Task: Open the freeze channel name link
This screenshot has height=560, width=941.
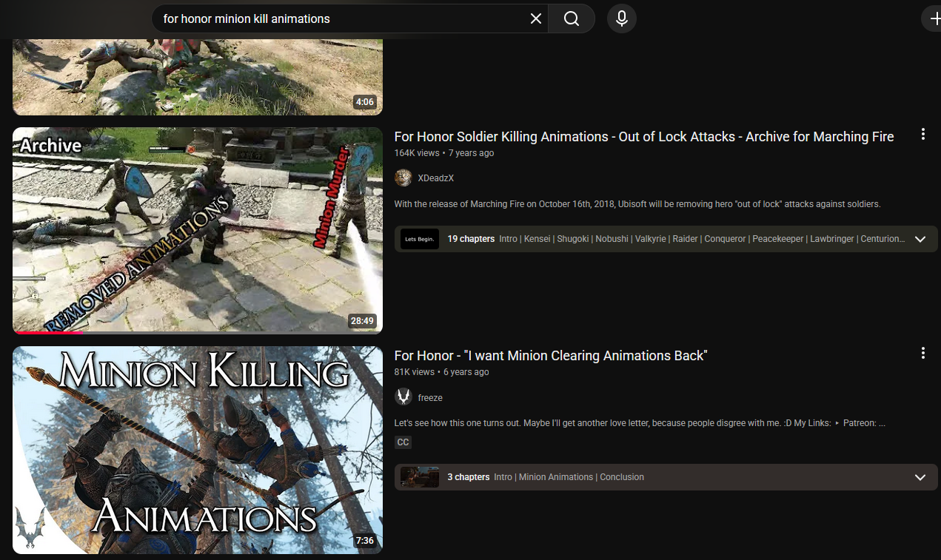Action: [430, 397]
